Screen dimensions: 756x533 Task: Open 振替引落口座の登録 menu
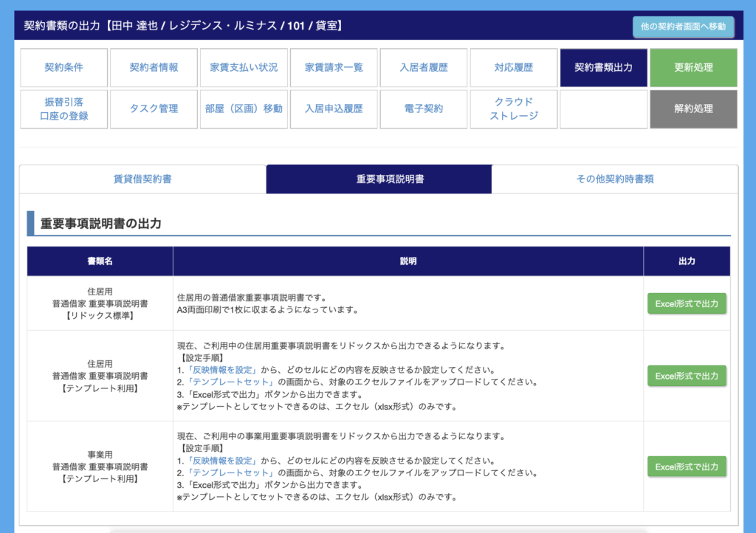[x=64, y=109]
